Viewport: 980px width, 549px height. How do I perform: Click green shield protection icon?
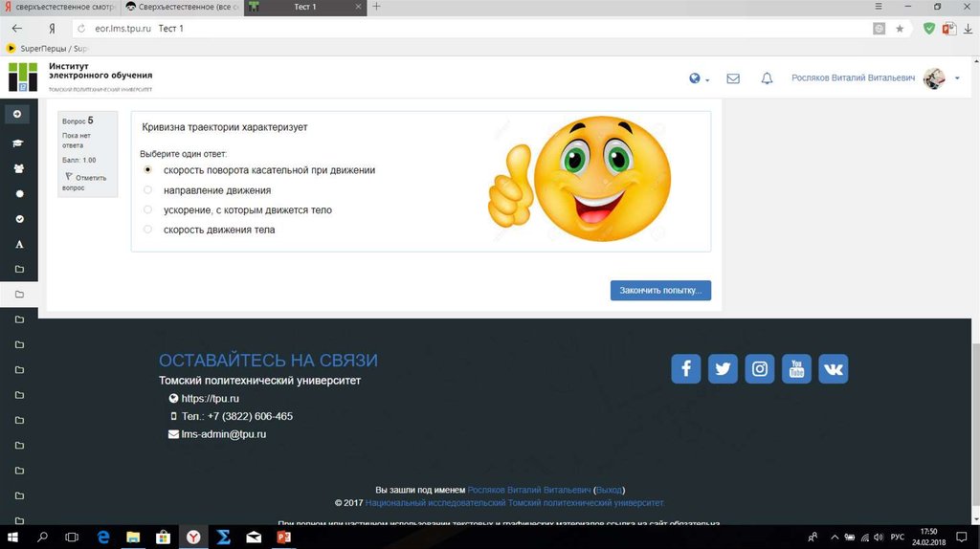pos(928,28)
